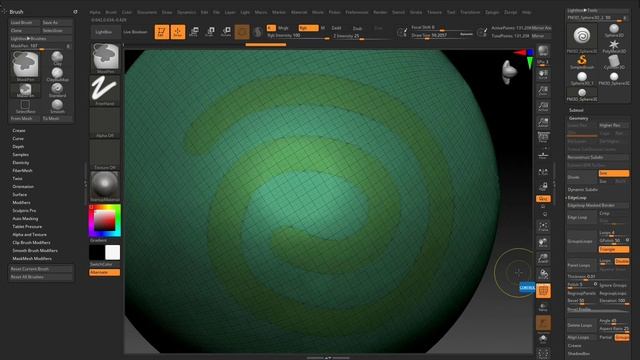The image size is (640, 360).
Task: Toggle the PolyF wireframe button
Action: [543, 291]
